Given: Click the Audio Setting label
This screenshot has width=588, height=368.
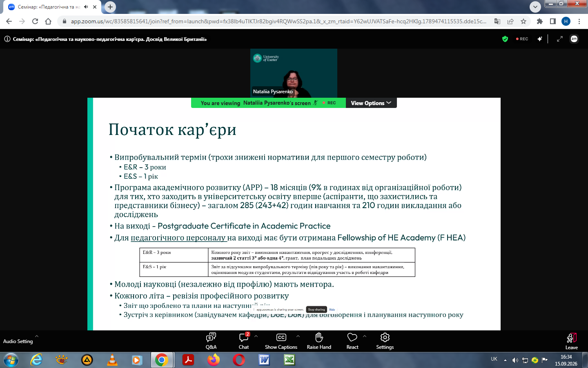Looking at the screenshot, I should 18,341.
